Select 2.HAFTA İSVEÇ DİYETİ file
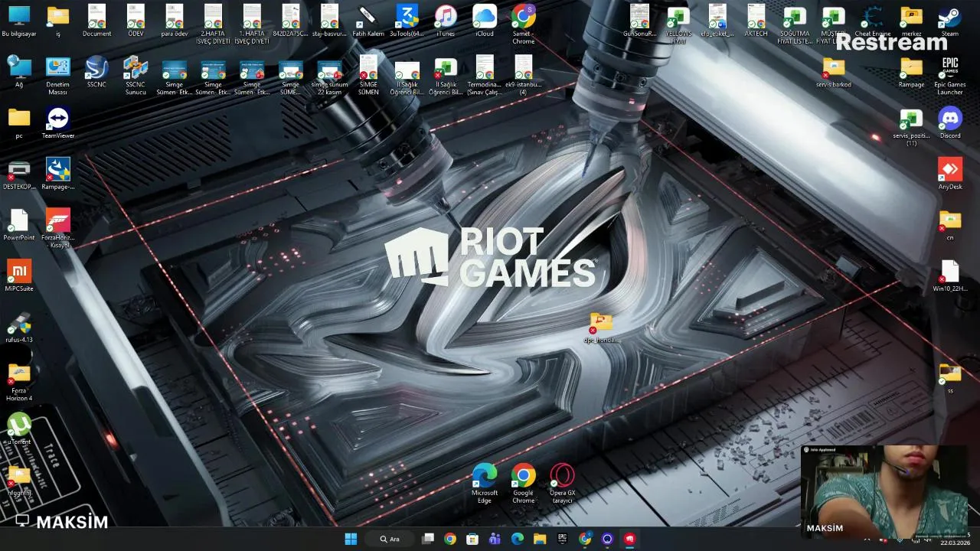The image size is (980, 551). click(213, 24)
